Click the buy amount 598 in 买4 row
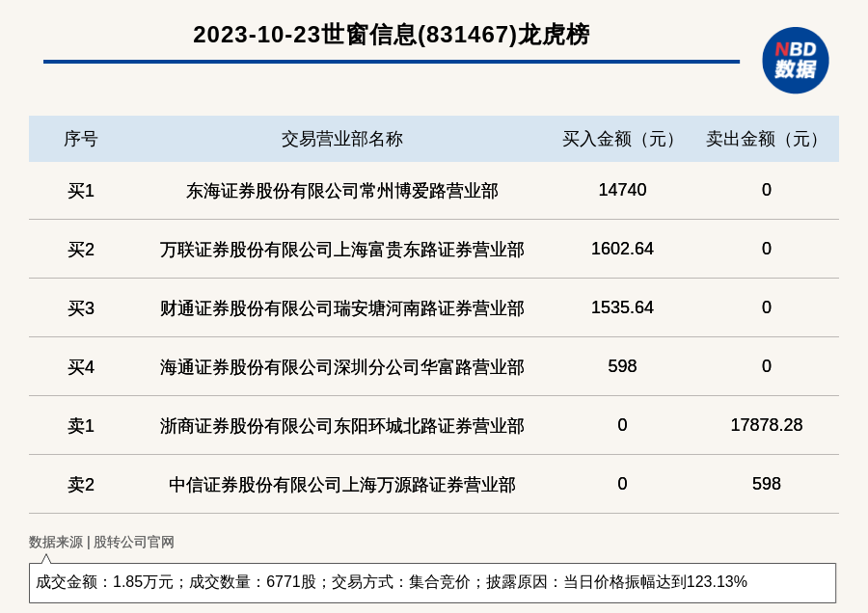Viewport: 868px width, 613px height. coord(622,365)
